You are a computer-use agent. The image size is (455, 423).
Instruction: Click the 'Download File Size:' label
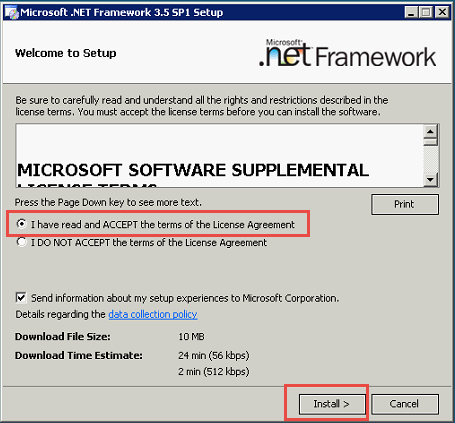(63, 337)
